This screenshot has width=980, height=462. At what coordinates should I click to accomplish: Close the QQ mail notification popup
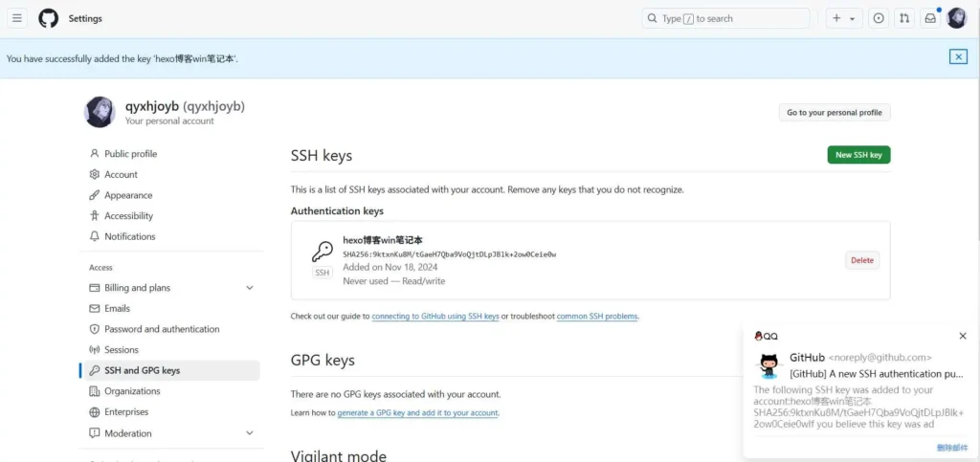(963, 336)
